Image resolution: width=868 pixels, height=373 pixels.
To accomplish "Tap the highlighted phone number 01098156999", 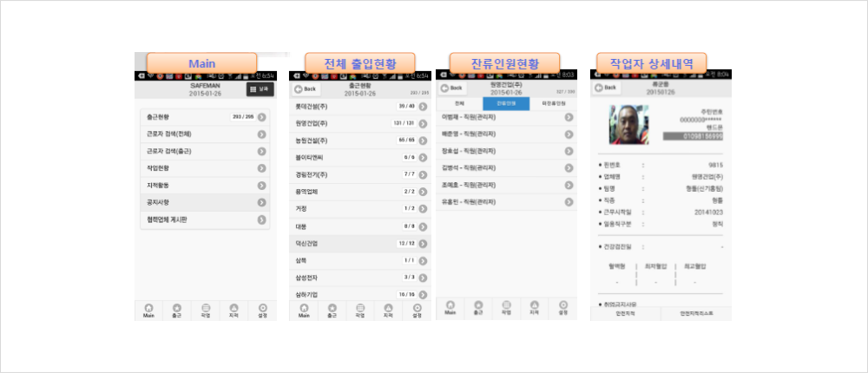I will click(x=693, y=136).
